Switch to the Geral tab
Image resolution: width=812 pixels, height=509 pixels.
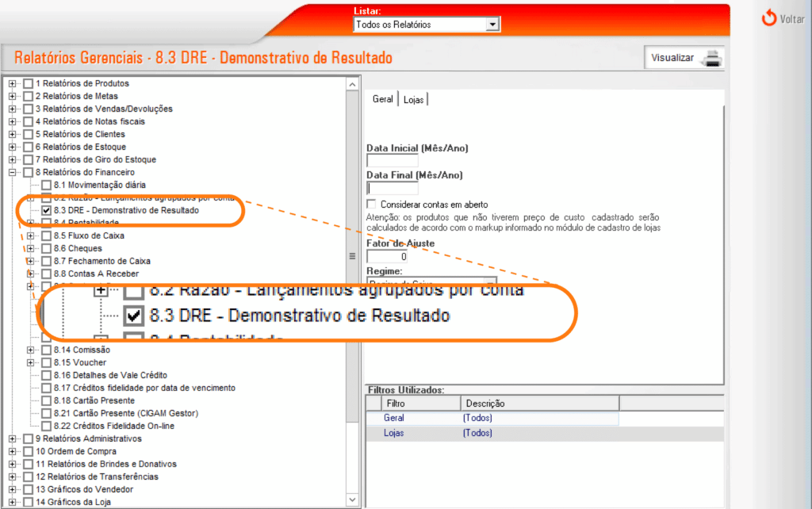(x=383, y=99)
